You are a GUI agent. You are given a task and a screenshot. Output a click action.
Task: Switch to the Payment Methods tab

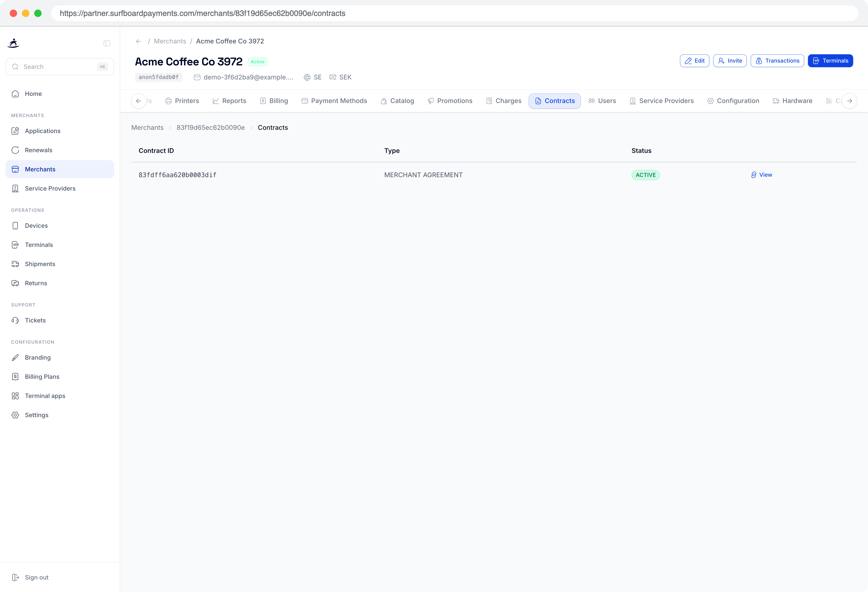click(334, 101)
